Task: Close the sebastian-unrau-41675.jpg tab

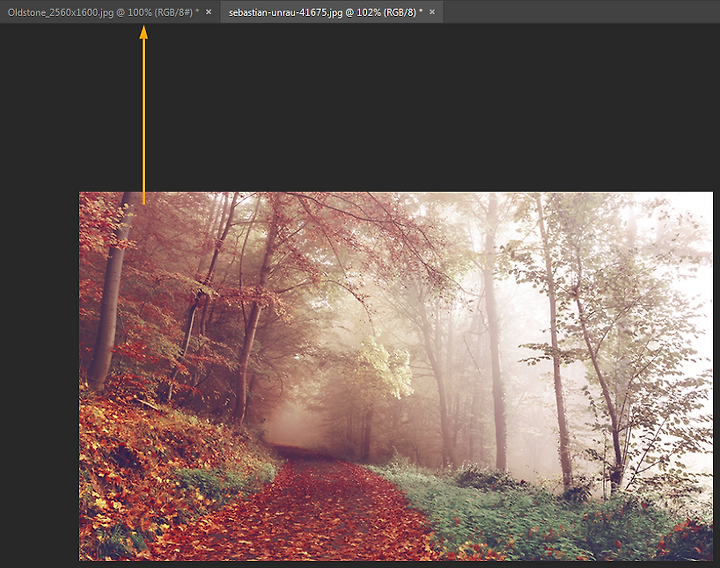Action: click(432, 12)
